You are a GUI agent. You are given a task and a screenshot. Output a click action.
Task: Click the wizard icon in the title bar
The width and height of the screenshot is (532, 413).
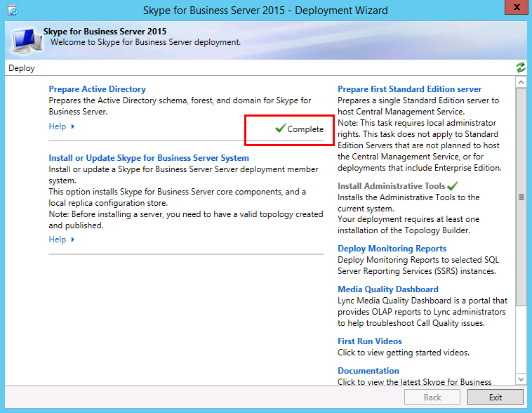13,11
